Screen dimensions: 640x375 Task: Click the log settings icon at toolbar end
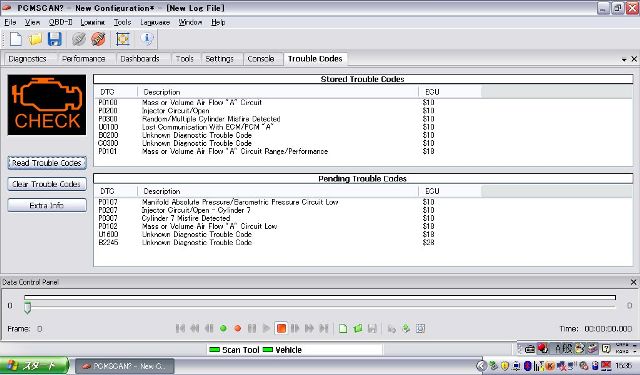[420, 328]
